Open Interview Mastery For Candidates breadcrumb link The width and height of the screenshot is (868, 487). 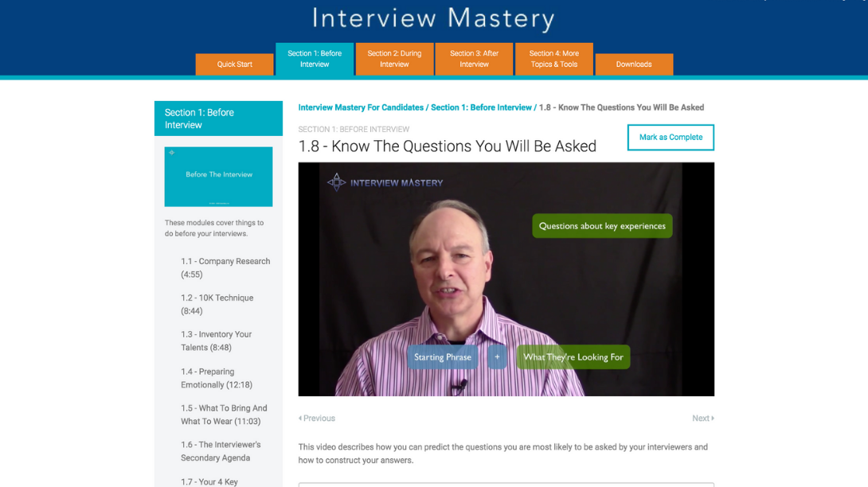click(x=361, y=107)
